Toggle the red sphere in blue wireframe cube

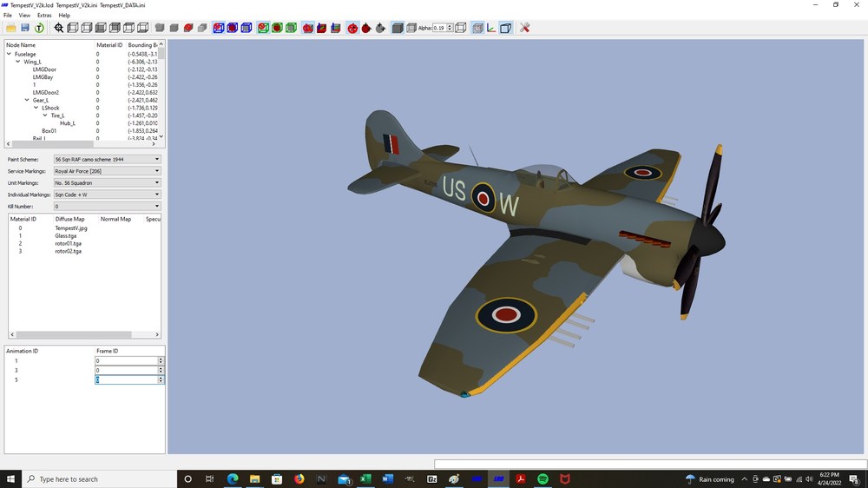[219, 28]
